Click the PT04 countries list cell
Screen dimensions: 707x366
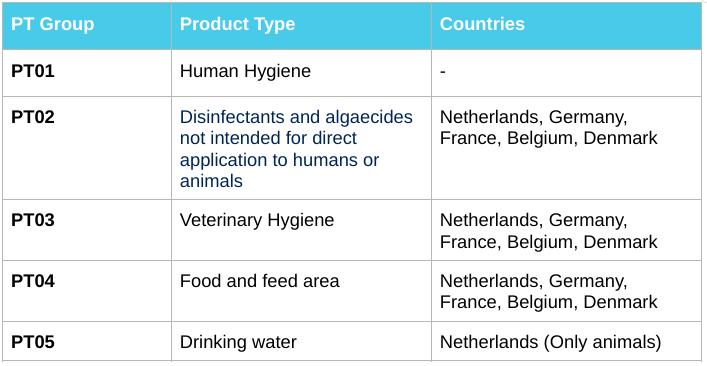click(x=566, y=291)
